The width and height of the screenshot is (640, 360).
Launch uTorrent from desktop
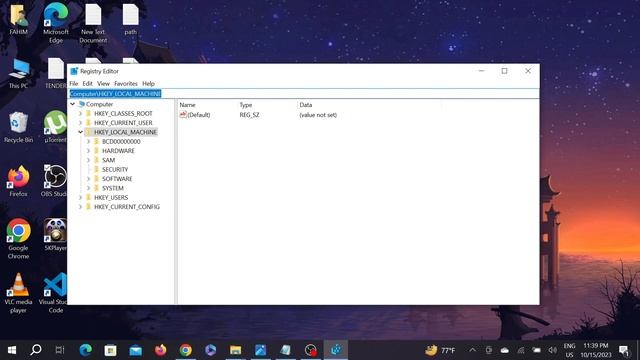(x=56, y=127)
